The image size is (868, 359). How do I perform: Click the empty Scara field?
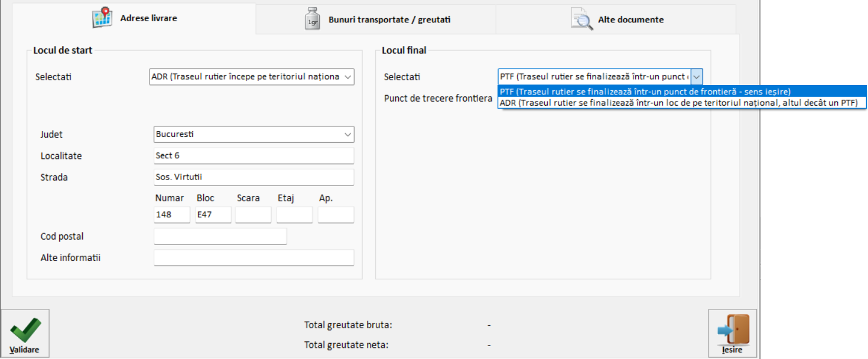[253, 215]
